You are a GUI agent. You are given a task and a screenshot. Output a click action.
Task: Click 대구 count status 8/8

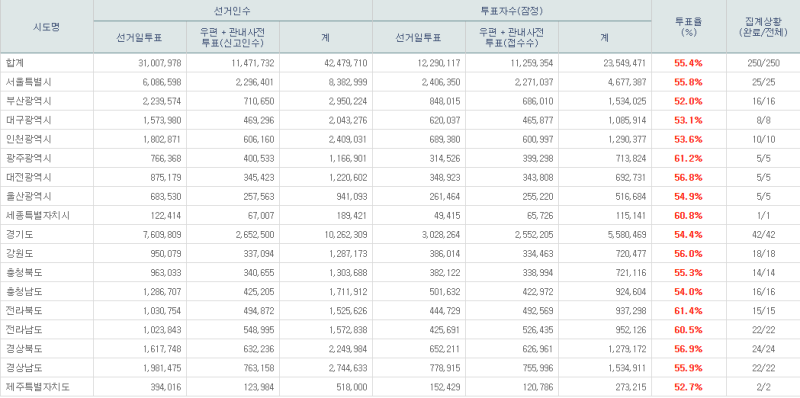click(763, 120)
